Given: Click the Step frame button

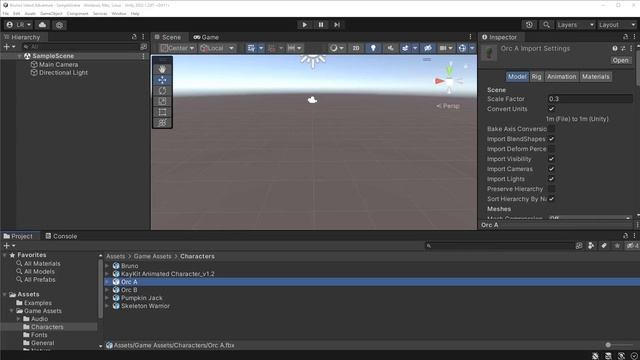Looking at the screenshot, I should (x=337, y=25).
